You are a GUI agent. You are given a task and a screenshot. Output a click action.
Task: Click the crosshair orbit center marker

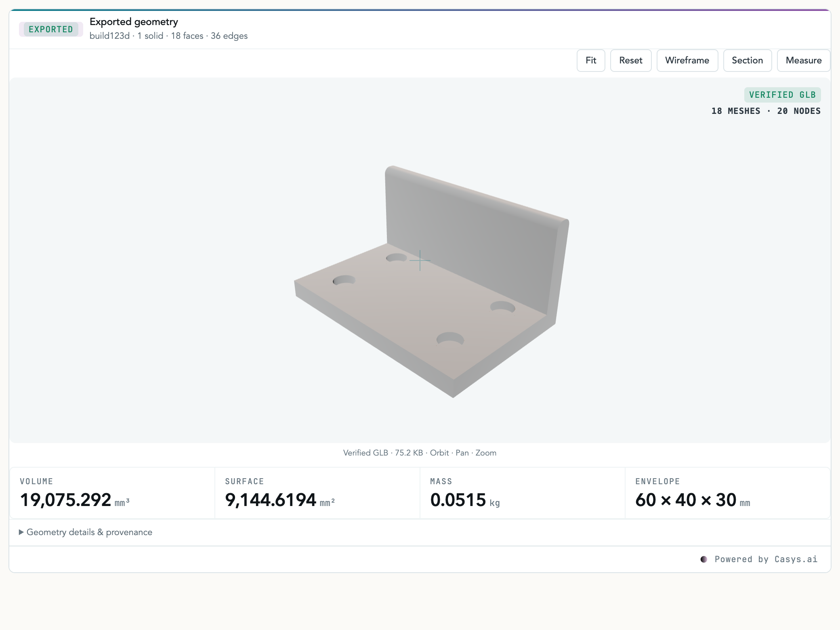pyautogui.click(x=420, y=260)
